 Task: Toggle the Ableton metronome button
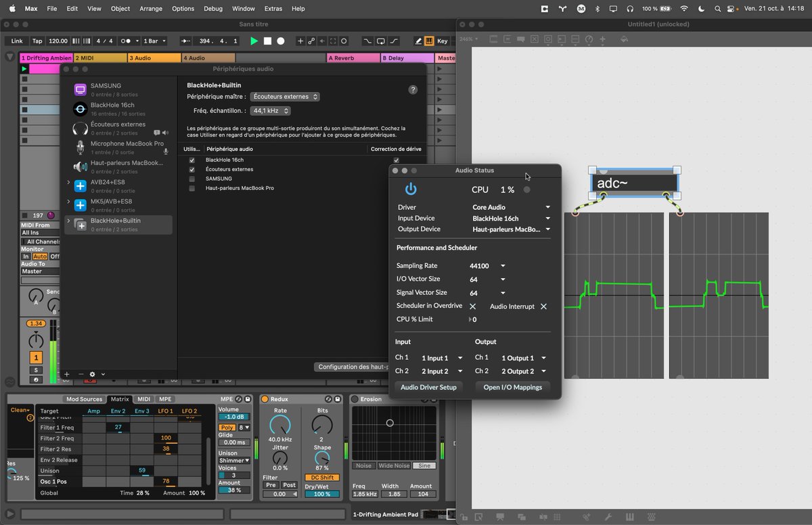[x=127, y=41]
